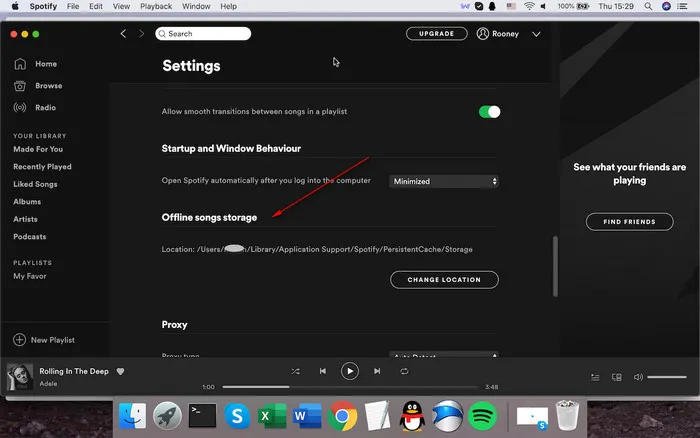Screen dimensions: 700x438
Task: Click the Rolling In The Deep album art
Action: 20,377
